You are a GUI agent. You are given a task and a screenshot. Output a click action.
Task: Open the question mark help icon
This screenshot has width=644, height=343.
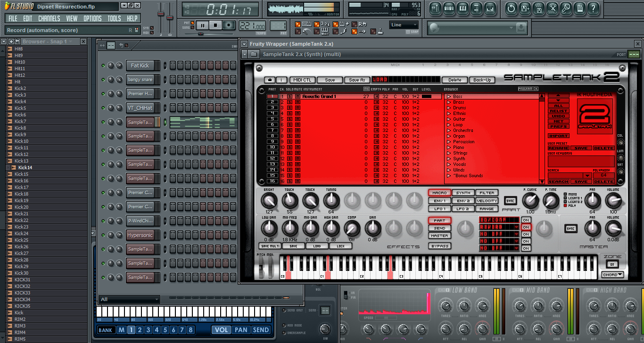click(x=593, y=8)
